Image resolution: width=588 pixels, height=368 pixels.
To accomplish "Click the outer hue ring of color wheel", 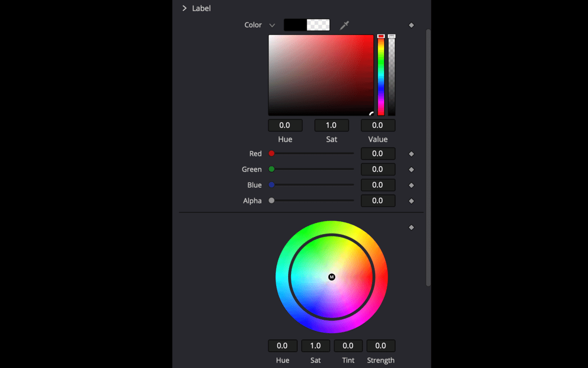I will (x=332, y=227).
